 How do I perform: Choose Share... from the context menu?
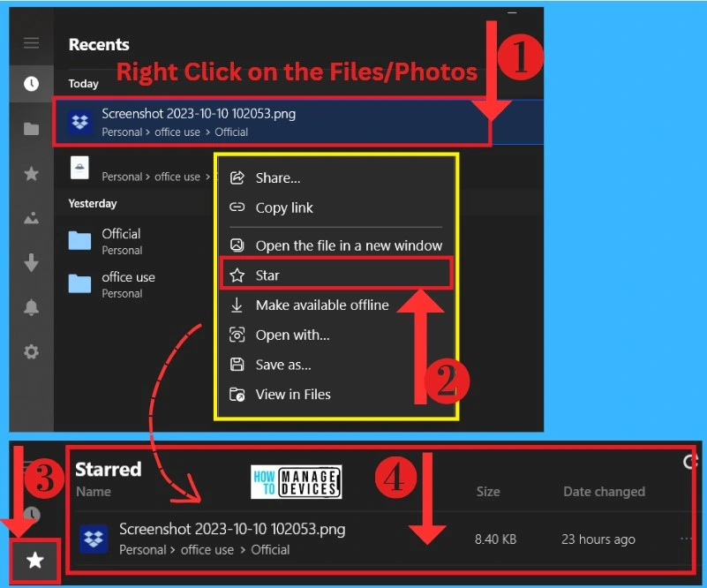coord(336,178)
